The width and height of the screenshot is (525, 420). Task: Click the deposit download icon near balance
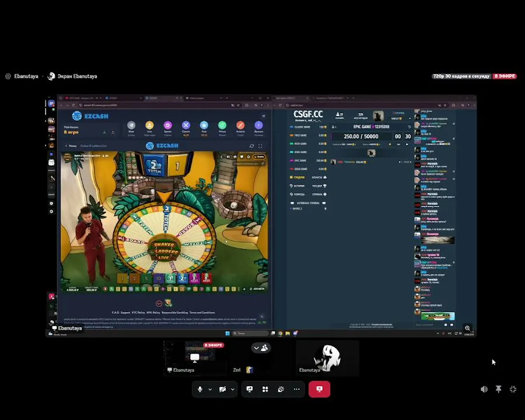pos(104,132)
